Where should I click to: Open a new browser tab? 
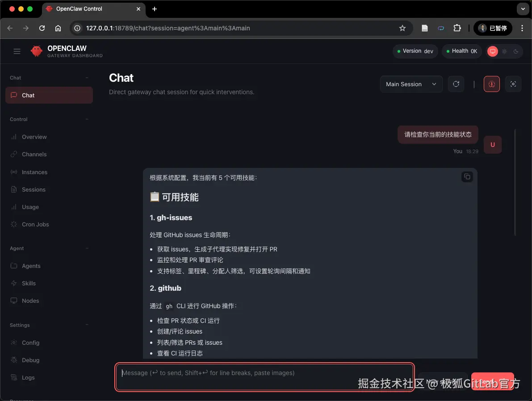[x=155, y=9]
